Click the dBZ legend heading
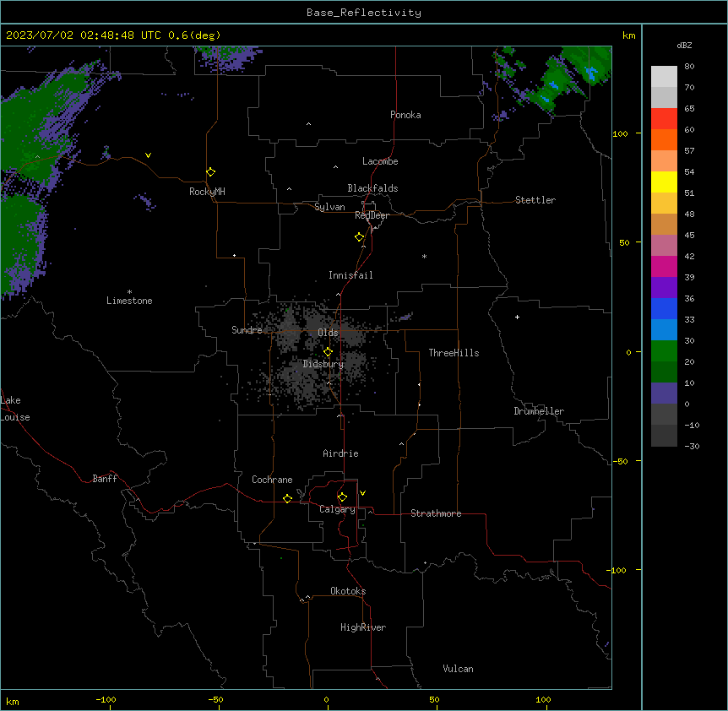728x711 pixels. (684, 45)
